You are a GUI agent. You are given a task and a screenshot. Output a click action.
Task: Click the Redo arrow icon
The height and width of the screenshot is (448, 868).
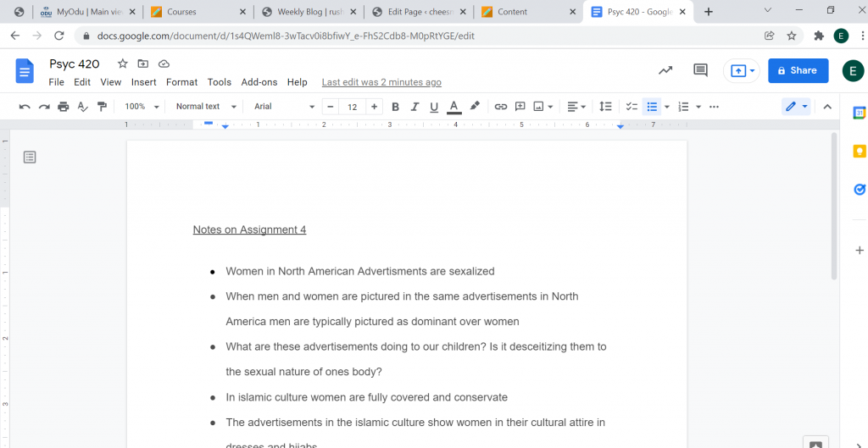tap(44, 107)
